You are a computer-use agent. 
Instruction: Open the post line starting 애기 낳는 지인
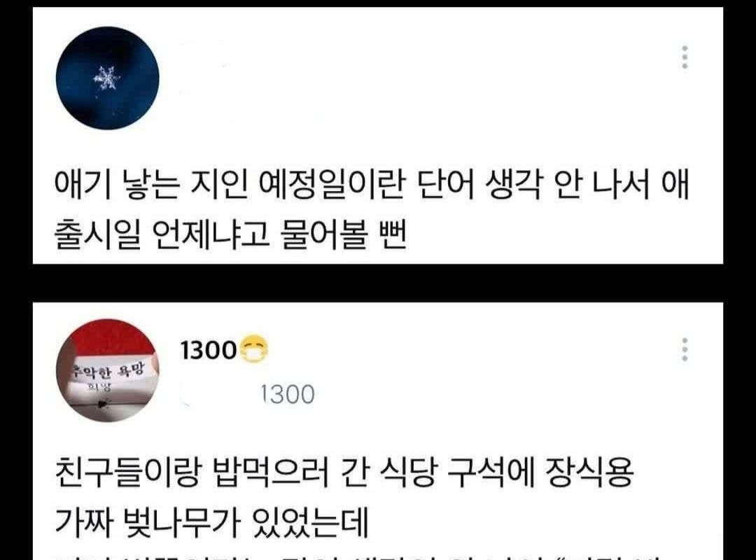[x=372, y=184]
